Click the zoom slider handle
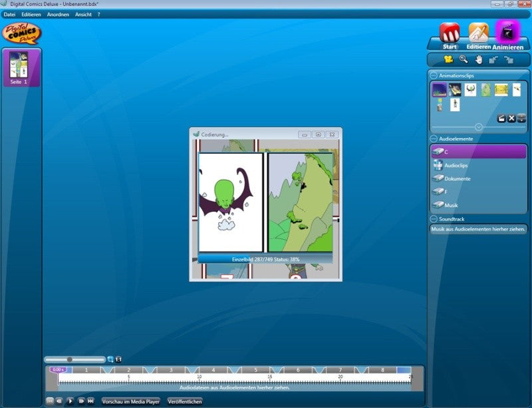Image resolution: width=532 pixels, height=408 pixels. tap(70, 359)
